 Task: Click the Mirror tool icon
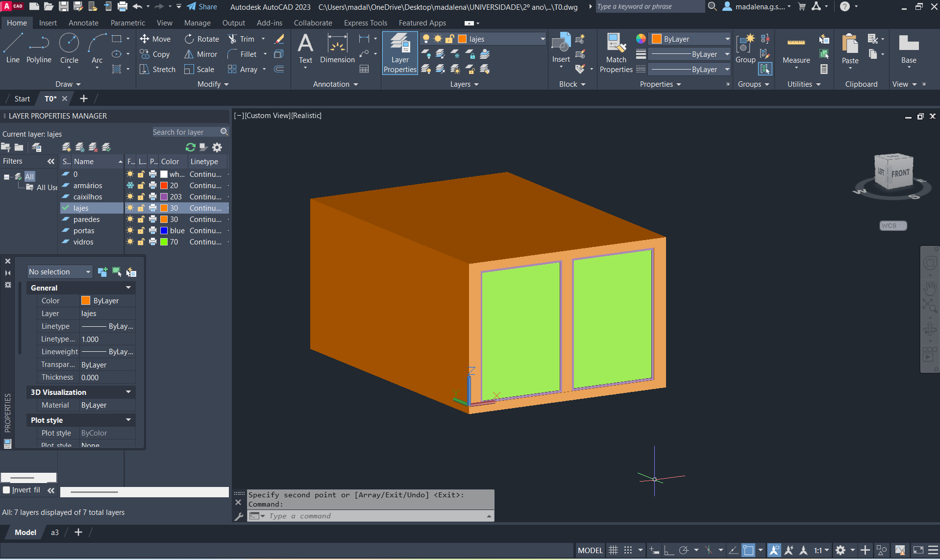click(189, 54)
